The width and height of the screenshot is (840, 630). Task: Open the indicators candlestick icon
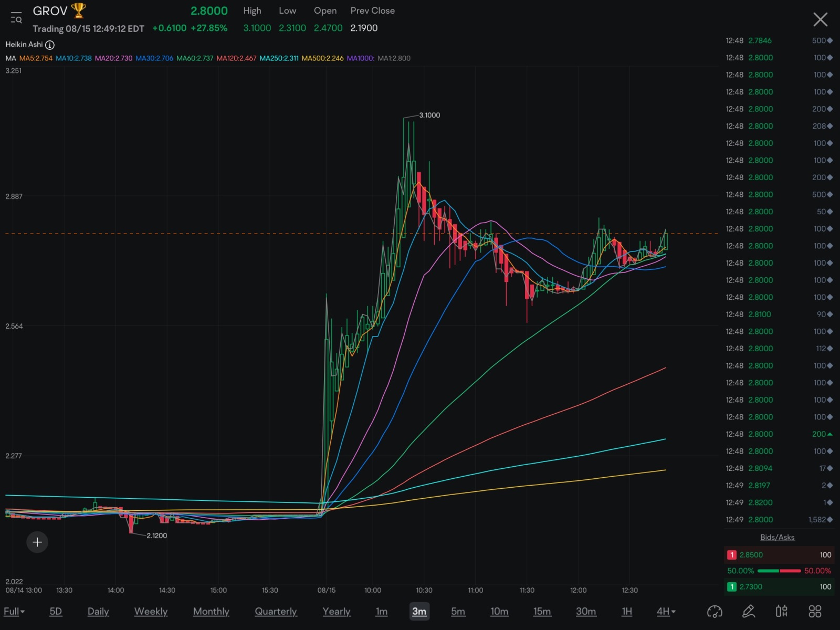pyautogui.click(x=782, y=611)
